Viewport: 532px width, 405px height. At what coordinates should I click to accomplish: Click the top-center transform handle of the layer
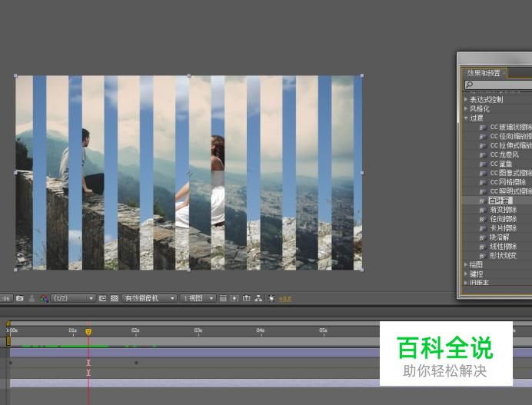189,75
